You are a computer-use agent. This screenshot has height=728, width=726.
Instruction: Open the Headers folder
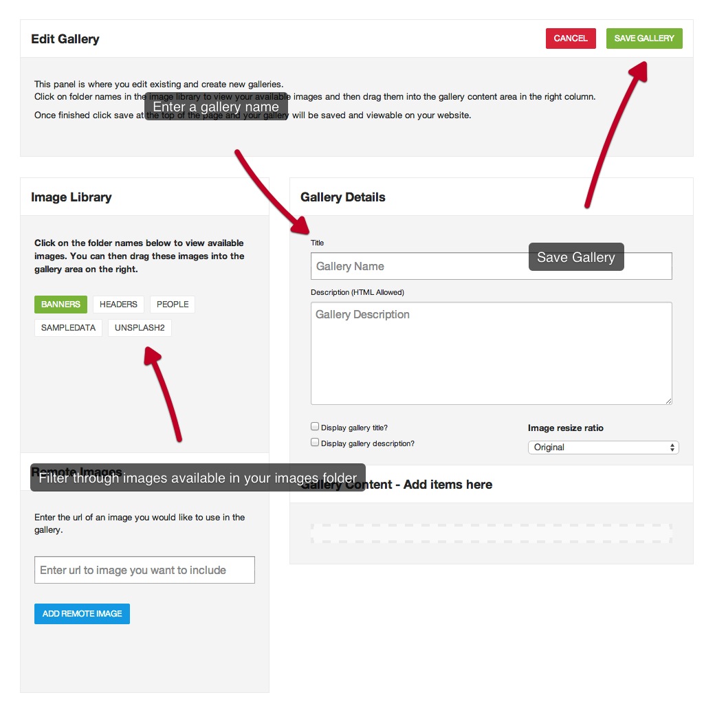pos(118,305)
